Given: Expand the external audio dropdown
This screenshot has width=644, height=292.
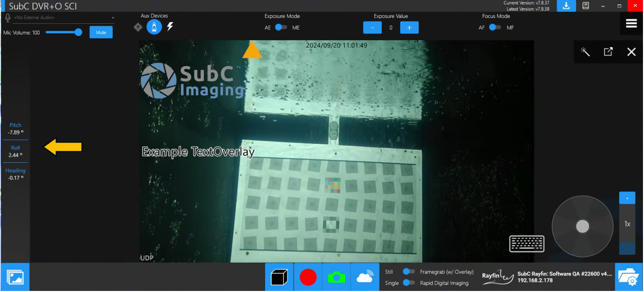Looking at the screenshot, I should (x=113, y=18).
